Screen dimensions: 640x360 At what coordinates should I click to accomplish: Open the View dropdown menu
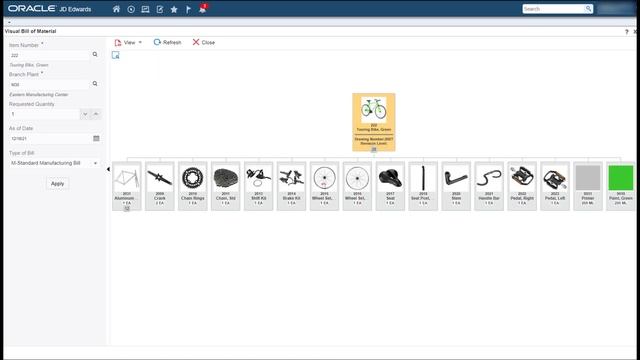coord(128,42)
